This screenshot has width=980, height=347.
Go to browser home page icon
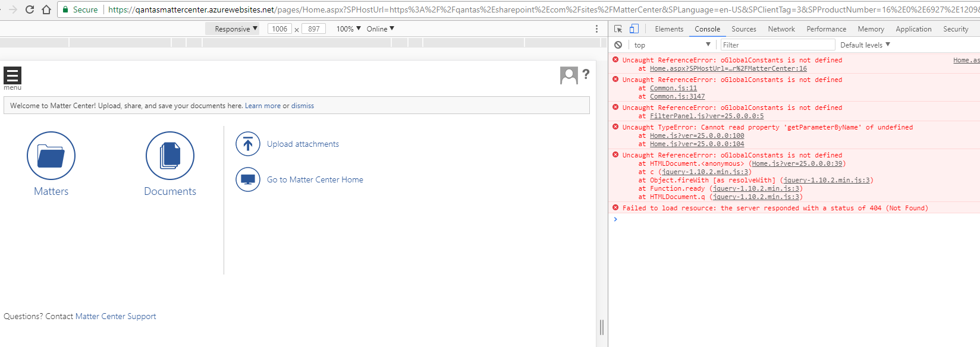pos(46,10)
